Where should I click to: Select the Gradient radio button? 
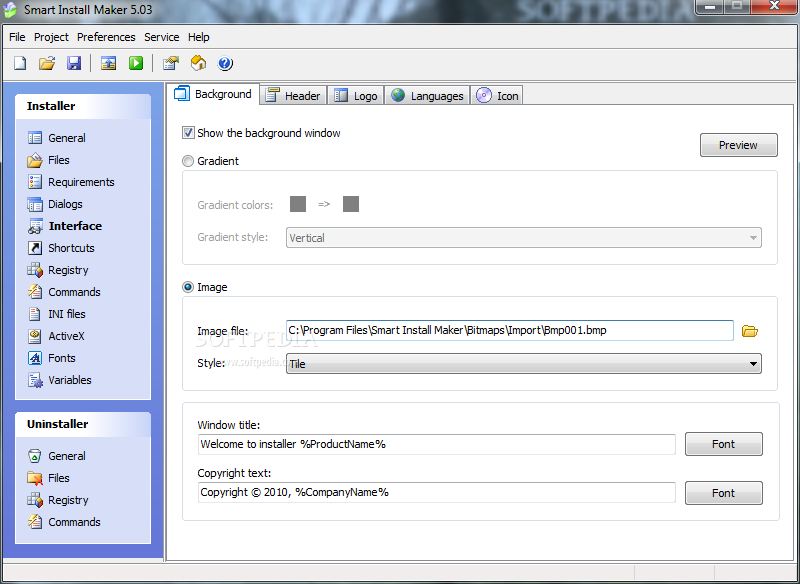188,161
